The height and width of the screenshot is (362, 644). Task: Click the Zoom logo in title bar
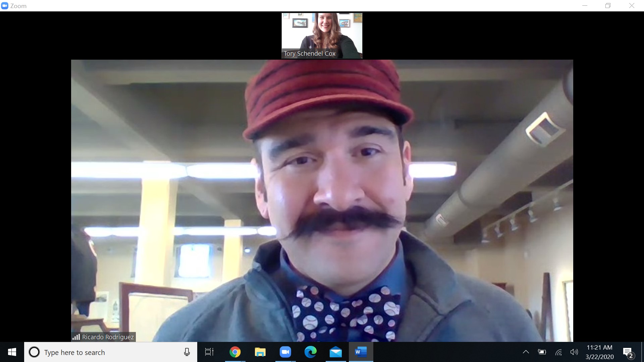click(5, 6)
